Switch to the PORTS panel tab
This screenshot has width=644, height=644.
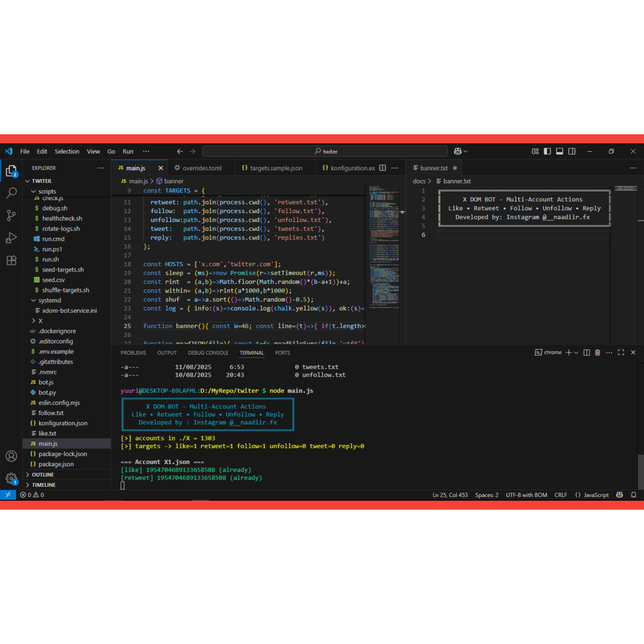pos(283,353)
